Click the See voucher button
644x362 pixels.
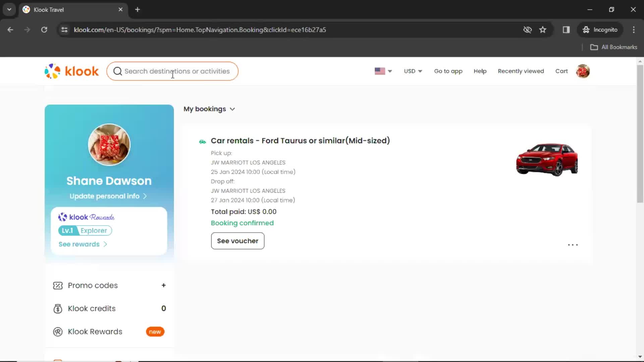pyautogui.click(x=237, y=240)
